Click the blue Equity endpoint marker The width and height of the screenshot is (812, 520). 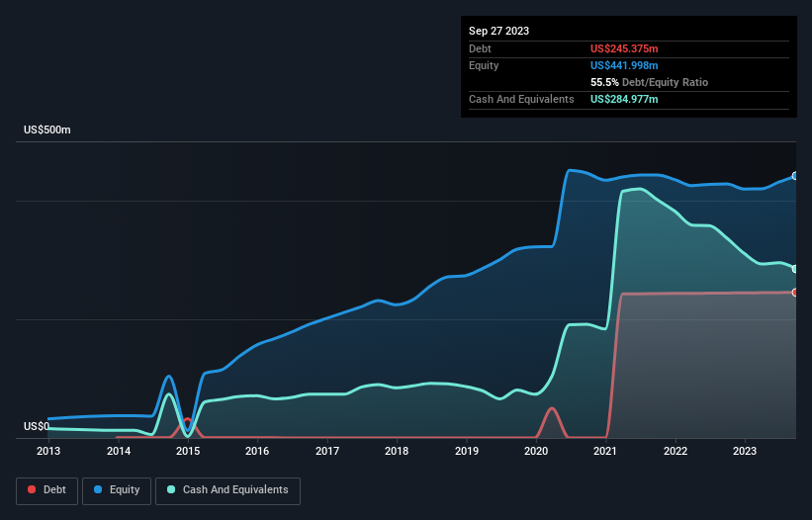795,176
